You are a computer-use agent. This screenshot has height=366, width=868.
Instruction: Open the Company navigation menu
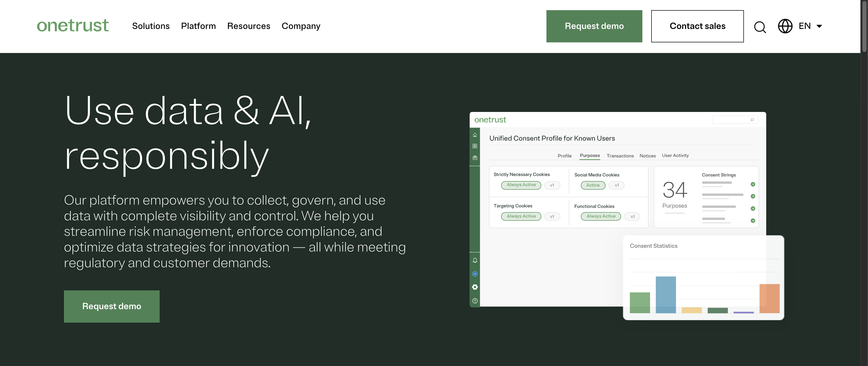click(x=301, y=26)
